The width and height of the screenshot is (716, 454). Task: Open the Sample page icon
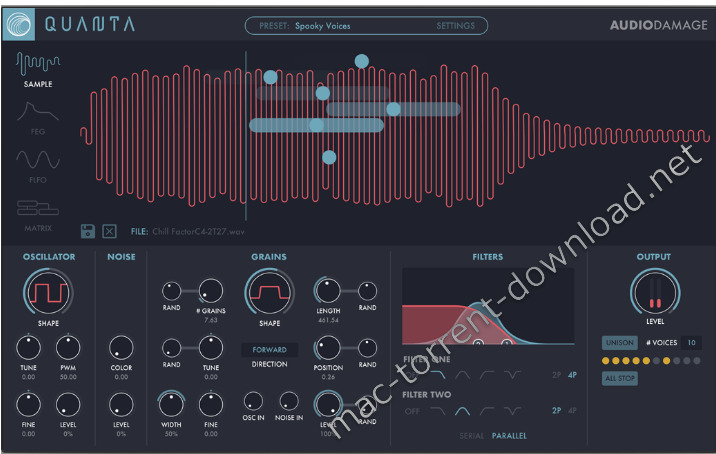click(38, 64)
